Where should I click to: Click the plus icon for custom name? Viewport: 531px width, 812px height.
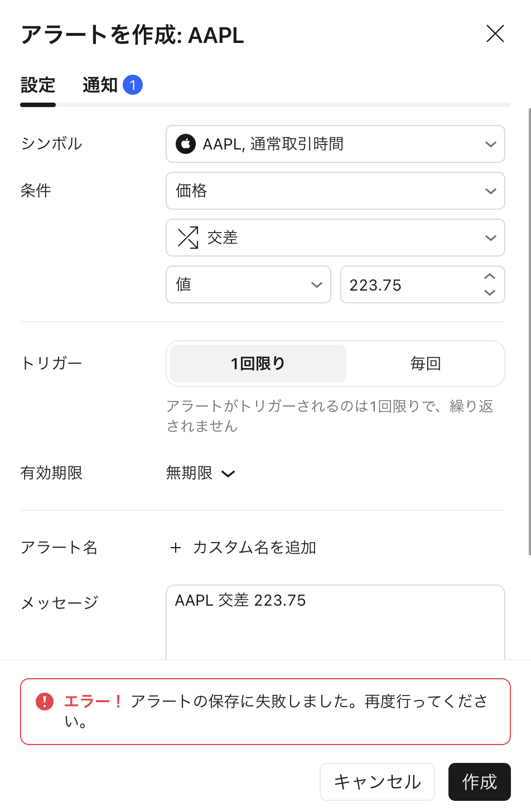[x=176, y=548]
